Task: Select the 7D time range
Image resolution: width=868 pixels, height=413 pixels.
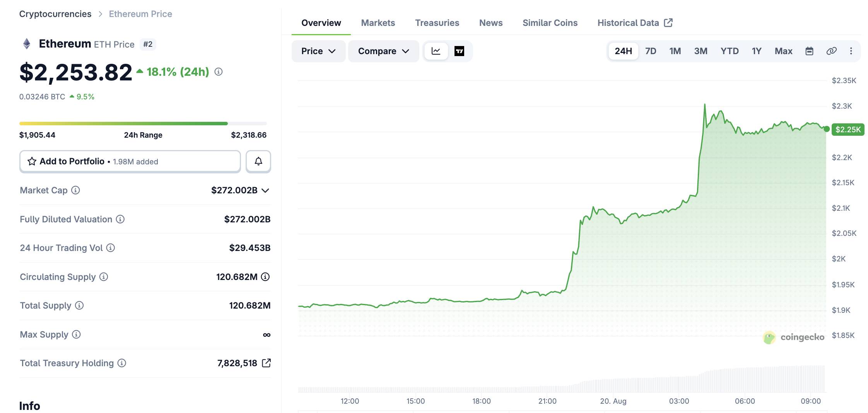Action: (x=651, y=51)
